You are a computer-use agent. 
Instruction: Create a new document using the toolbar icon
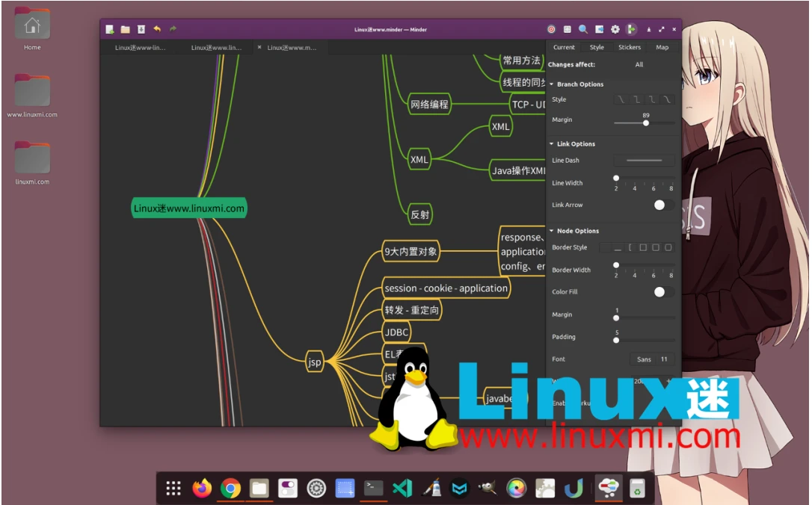point(109,29)
